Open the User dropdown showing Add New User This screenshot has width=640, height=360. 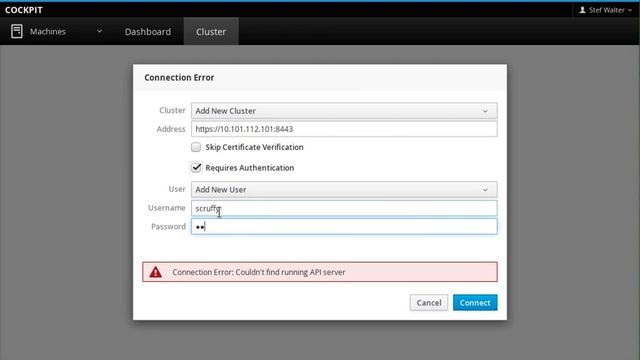(344, 189)
